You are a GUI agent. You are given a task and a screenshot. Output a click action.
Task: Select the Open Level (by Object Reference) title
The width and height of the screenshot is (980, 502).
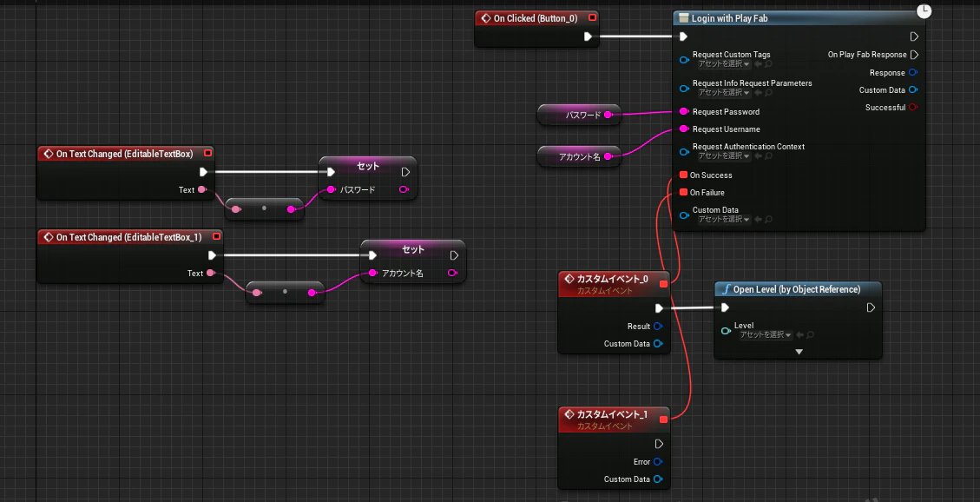click(796, 289)
